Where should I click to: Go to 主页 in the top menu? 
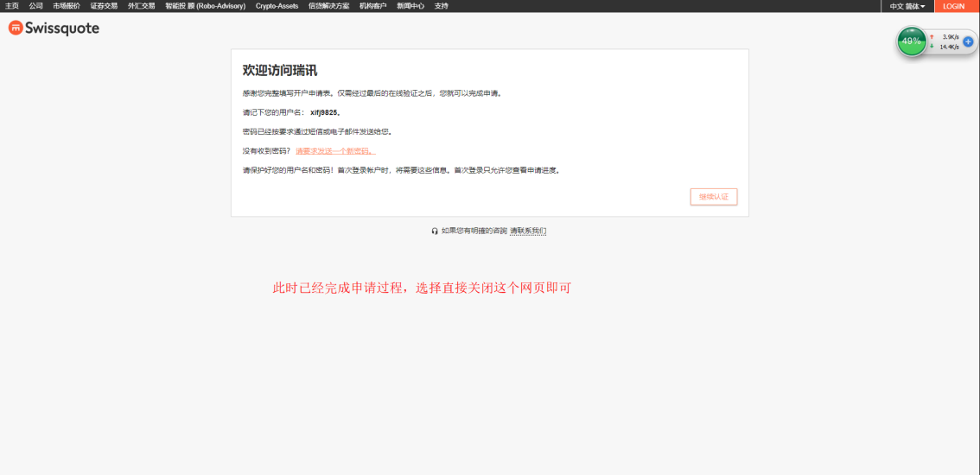pos(12,6)
